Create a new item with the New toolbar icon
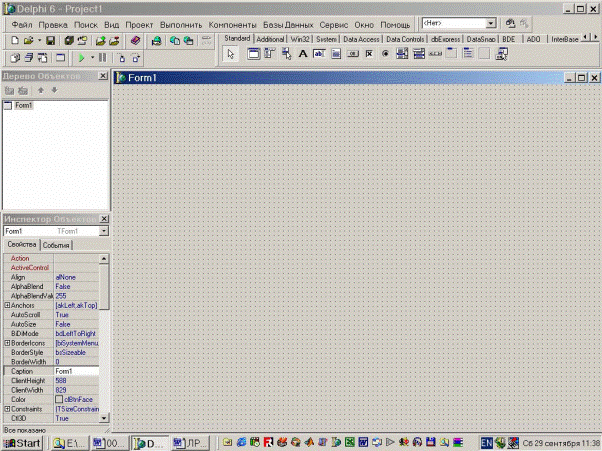This screenshot has height=451, width=602. (15, 40)
